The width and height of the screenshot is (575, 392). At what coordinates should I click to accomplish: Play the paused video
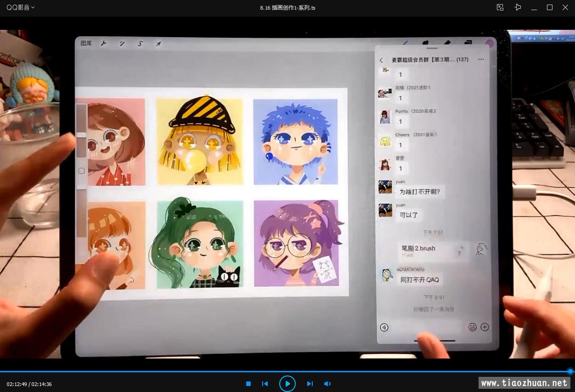coord(287,383)
